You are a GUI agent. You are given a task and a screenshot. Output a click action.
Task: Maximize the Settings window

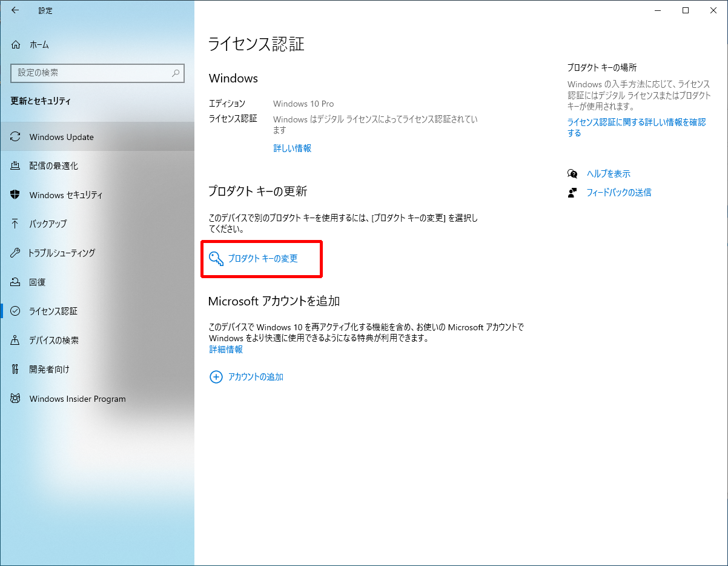(686, 10)
